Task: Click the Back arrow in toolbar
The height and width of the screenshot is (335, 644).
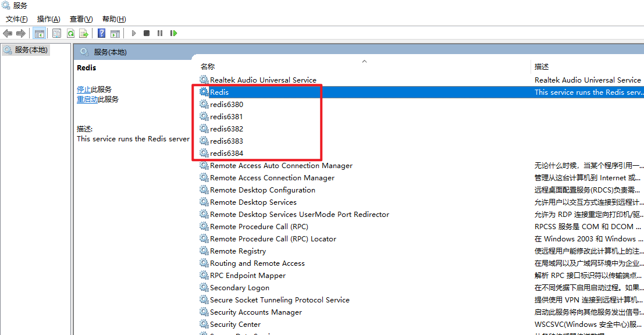Action: click(x=8, y=33)
